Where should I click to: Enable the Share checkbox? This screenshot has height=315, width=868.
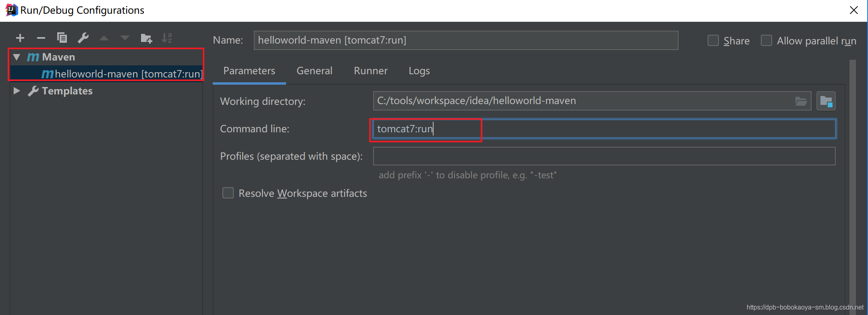tap(713, 41)
